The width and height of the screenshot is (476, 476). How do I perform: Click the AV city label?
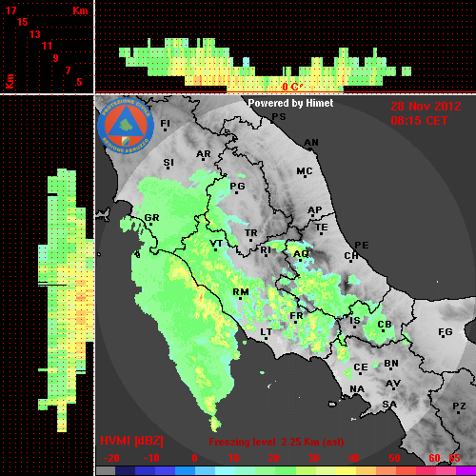click(x=393, y=384)
